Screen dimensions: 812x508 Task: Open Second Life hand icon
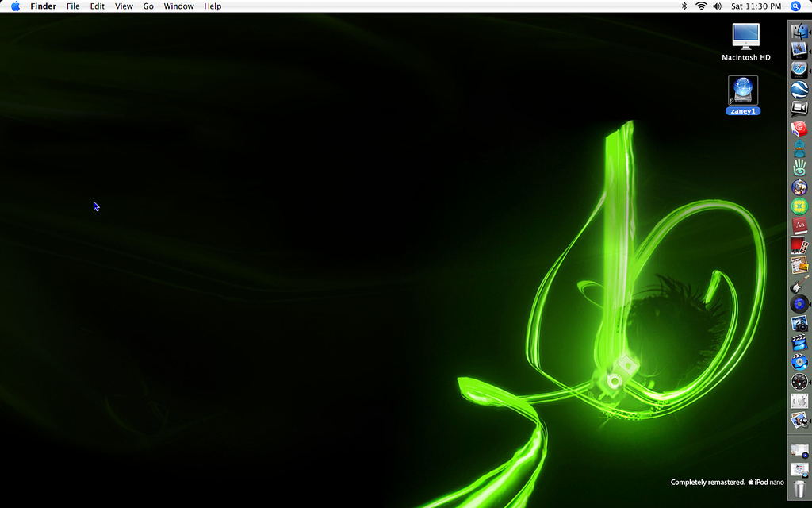(x=799, y=167)
